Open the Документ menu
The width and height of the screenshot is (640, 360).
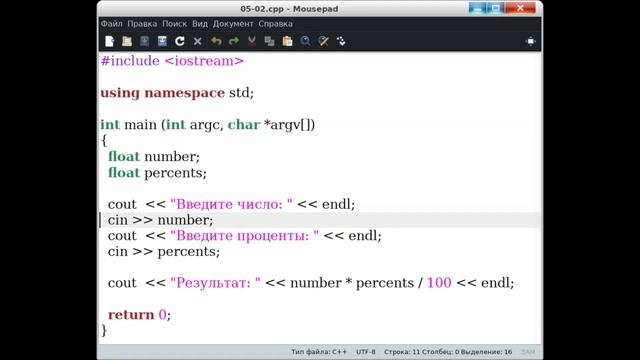click(x=233, y=24)
